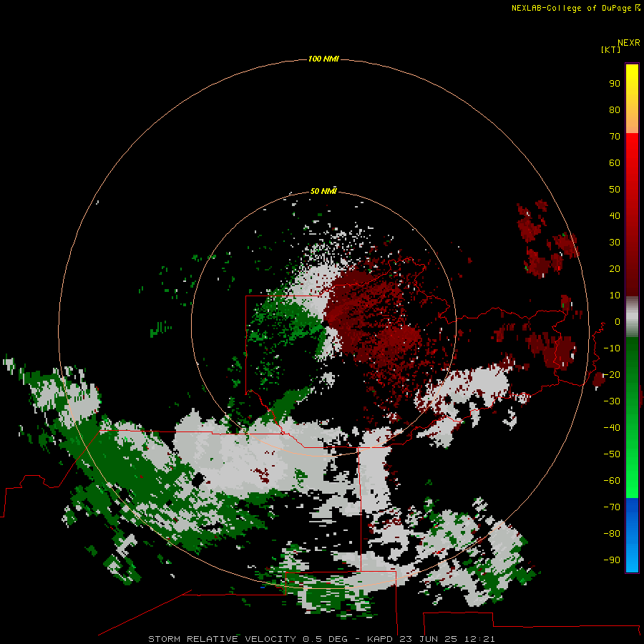Click the blue bottom segment of color bar

(632, 535)
